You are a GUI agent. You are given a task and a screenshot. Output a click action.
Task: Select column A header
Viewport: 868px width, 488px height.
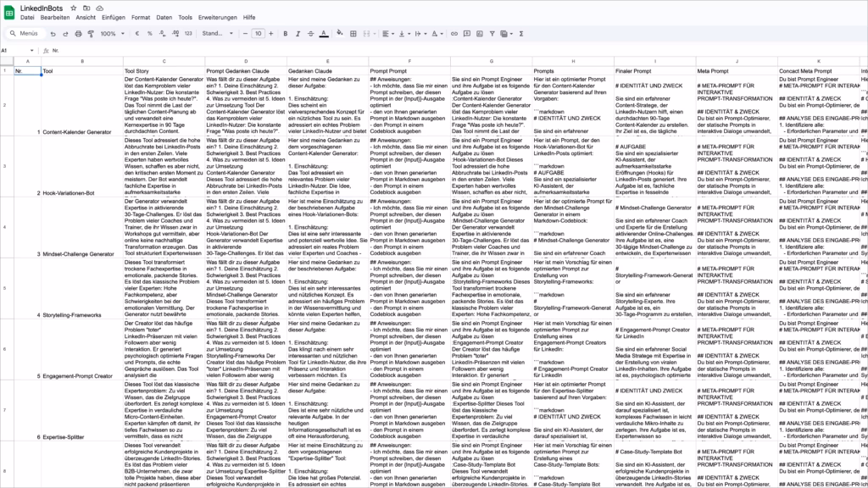point(28,61)
